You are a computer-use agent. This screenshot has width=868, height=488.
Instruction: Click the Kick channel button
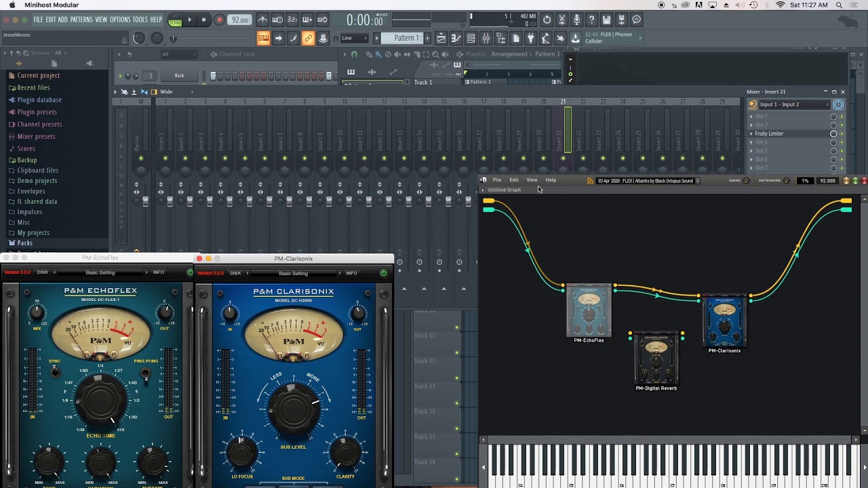(x=179, y=76)
